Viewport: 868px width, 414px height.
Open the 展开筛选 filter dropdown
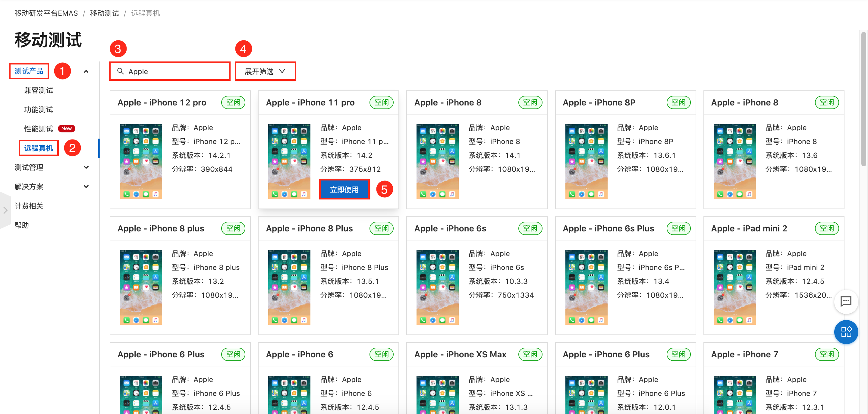pyautogui.click(x=265, y=71)
